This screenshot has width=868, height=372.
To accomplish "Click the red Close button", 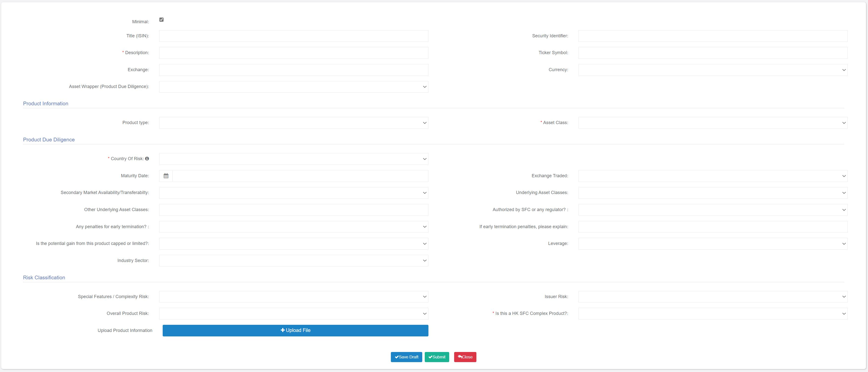I will (x=465, y=357).
